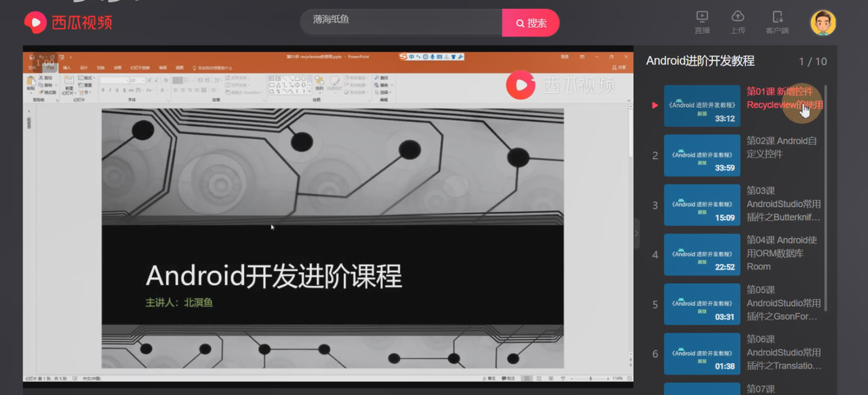Open PowerPoint 替换 Replace dropdown
The image size is (868, 395).
[x=383, y=85]
